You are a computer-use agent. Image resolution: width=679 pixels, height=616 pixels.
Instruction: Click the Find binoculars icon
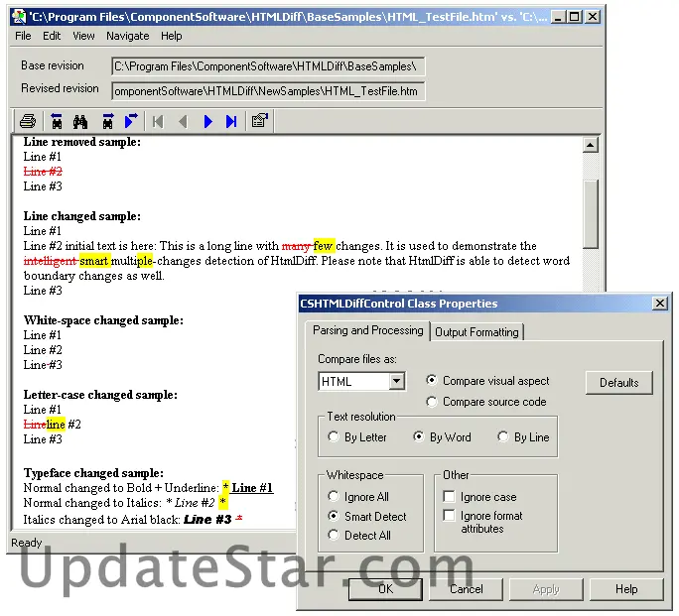pyautogui.click(x=80, y=122)
